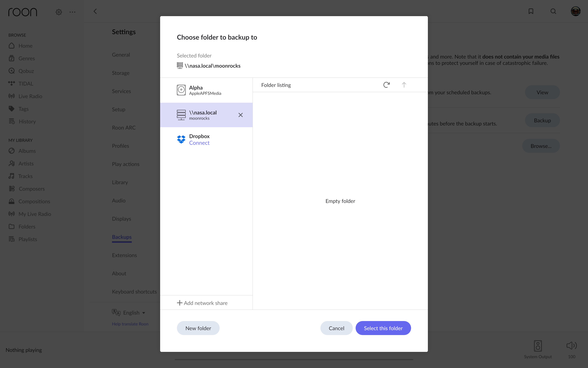Switch to Services settings tab

tap(121, 91)
